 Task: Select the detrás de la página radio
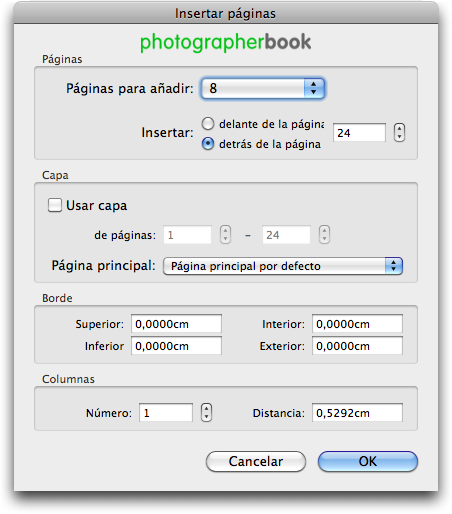tap(208, 144)
